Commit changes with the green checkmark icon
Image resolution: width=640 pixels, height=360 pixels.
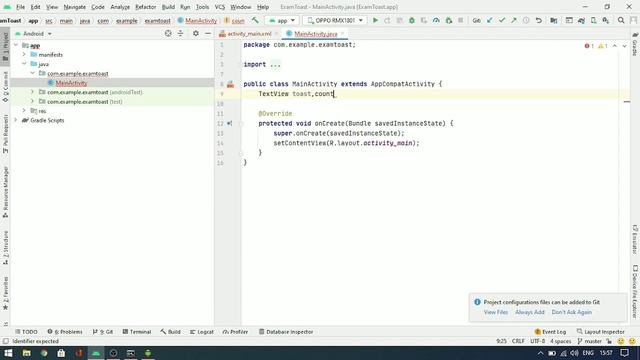pos(502,20)
